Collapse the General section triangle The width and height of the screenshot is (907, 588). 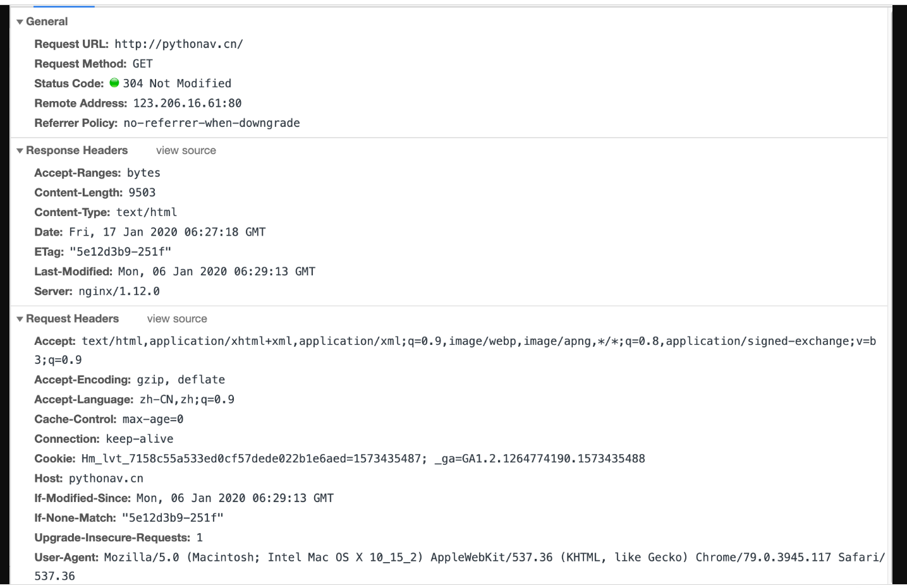point(20,22)
